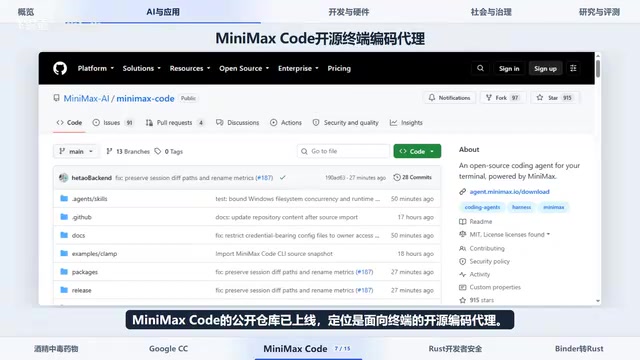View 0 Tags
640x360 pixels.
pos(169,151)
